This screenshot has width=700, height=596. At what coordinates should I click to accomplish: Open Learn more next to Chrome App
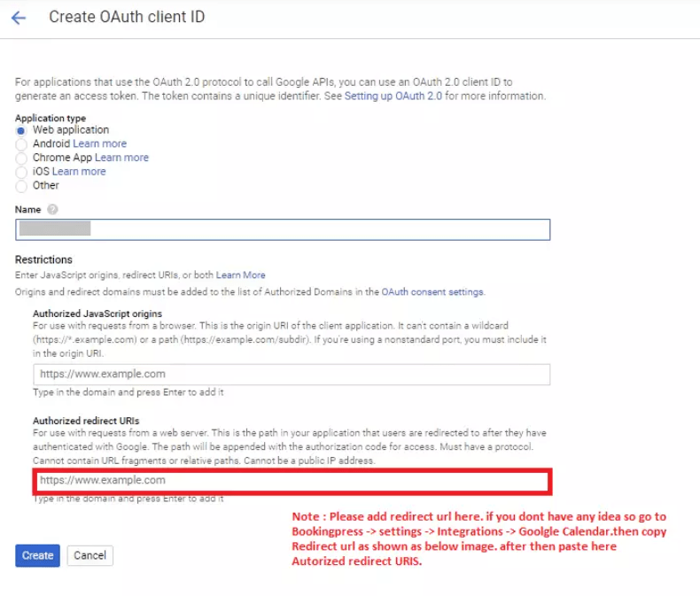pyautogui.click(x=121, y=158)
